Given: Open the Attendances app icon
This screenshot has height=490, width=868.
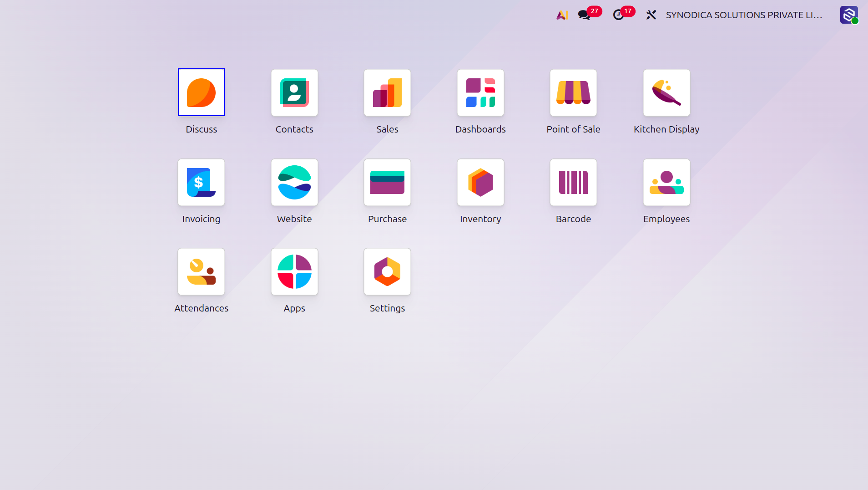Looking at the screenshot, I should point(201,271).
